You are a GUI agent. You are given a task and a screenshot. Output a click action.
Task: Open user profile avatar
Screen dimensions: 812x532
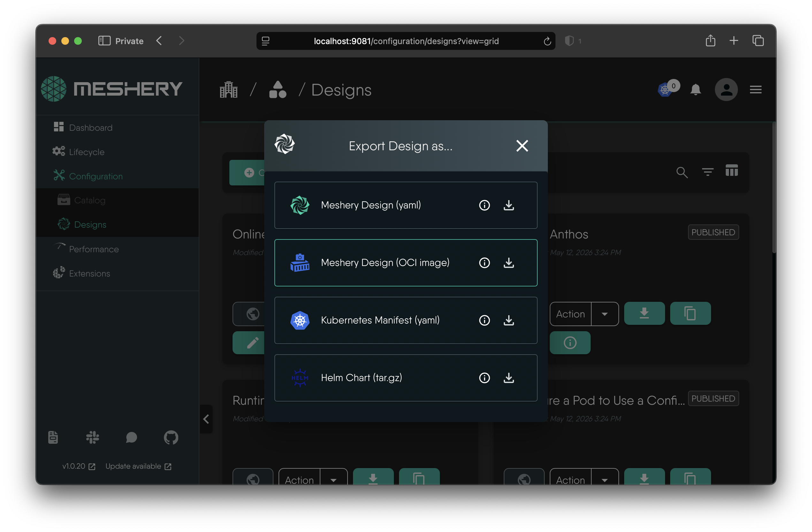coord(726,90)
